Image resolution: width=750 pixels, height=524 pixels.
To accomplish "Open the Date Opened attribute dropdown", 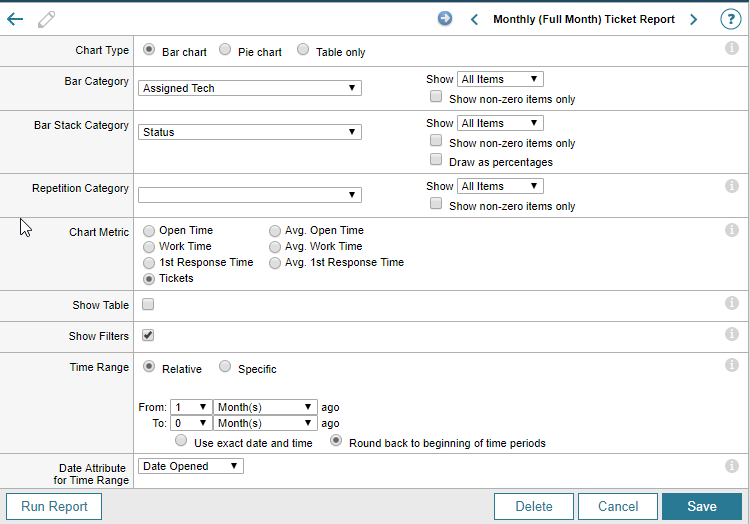I will (x=191, y=466).
